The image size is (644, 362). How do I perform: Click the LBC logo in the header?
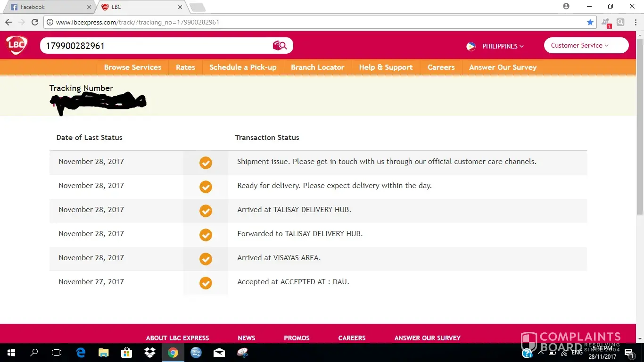coord(17,45)
